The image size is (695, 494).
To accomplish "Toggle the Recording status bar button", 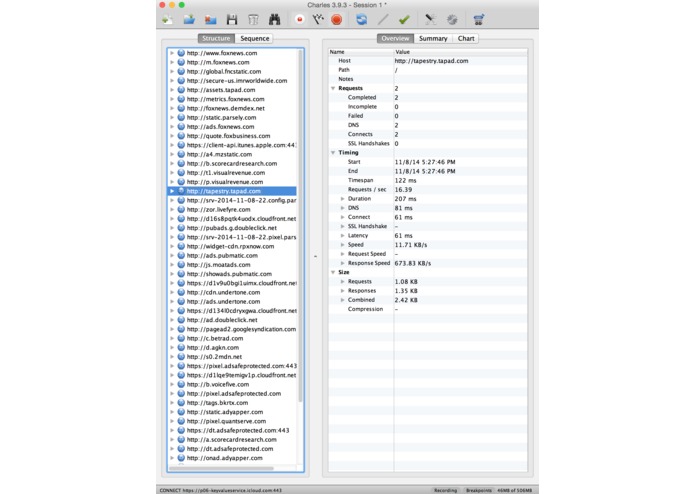I will click(x=445, y=490).
